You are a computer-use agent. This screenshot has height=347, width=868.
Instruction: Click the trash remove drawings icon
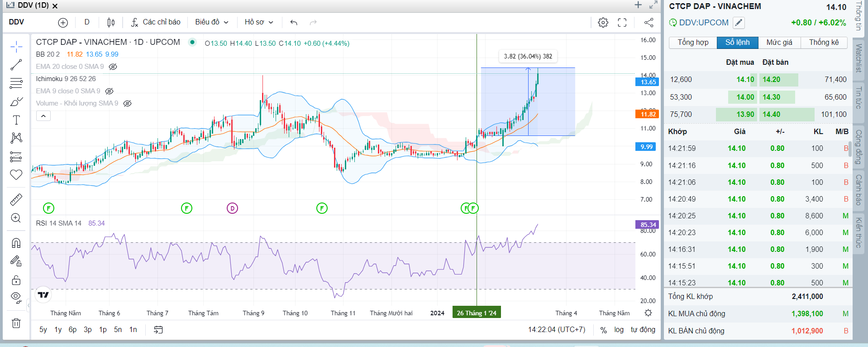16,323
